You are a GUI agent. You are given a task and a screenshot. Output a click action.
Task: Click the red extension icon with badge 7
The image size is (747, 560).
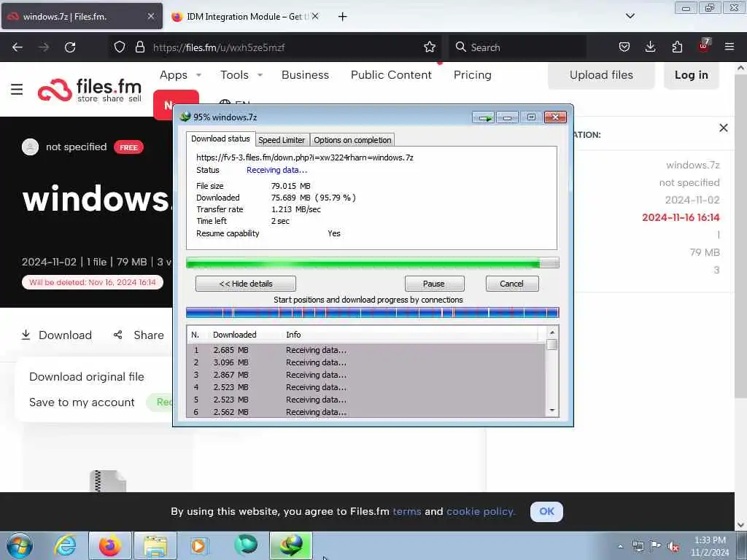[x=704, y=46]
